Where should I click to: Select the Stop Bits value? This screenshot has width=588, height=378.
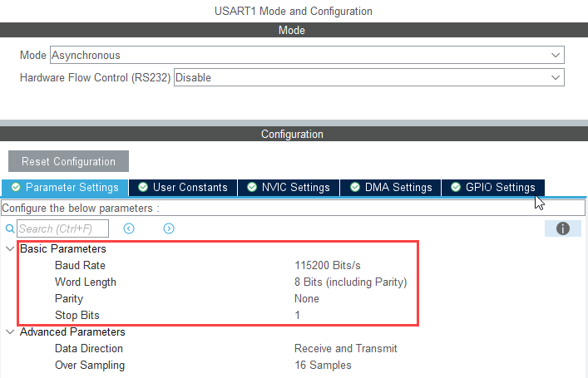298,315
